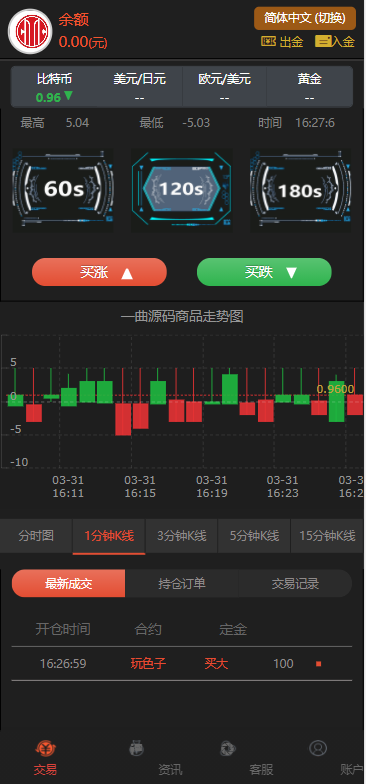Screen dimensions: 366x784
Task: Click the 余额 balance label
Action: (74, 20)
